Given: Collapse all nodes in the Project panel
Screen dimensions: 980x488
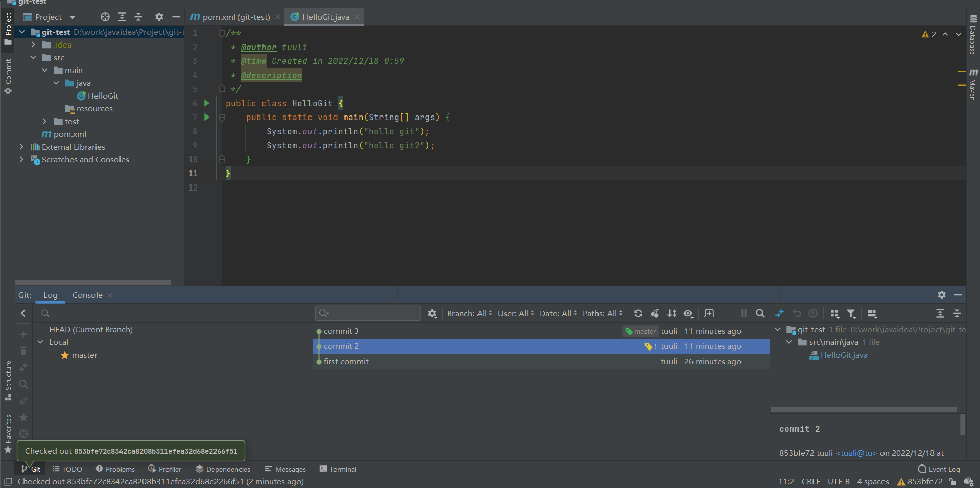Looking at the screenshot, I should (138, 17).
